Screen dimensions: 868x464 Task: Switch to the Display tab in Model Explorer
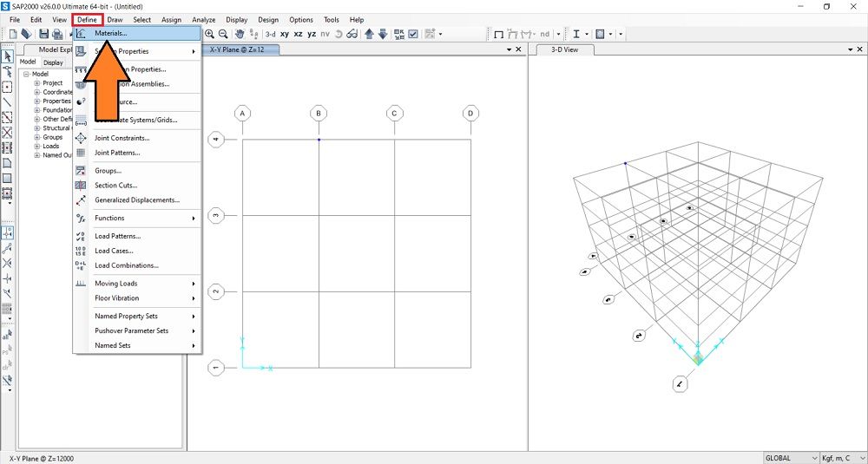(x=54, y=62)
